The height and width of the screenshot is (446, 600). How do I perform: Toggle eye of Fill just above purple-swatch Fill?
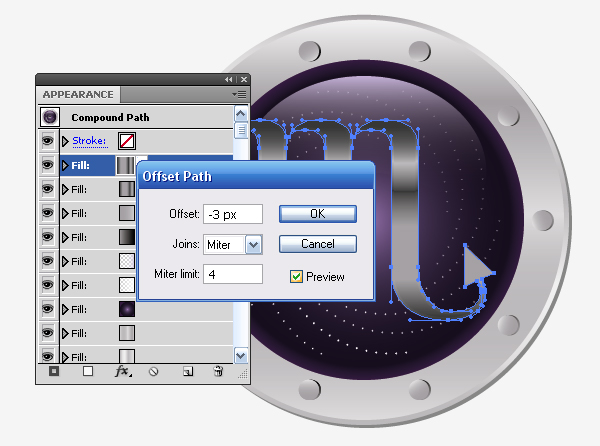(47, 285)
